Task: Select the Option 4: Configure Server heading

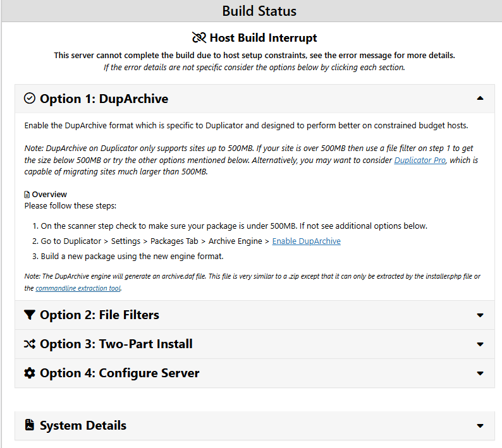Action: pyautogui.click(x=119, y=373)
